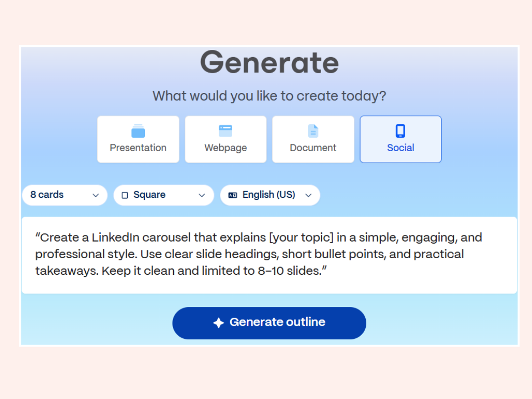Click the Document page icon

313,131
